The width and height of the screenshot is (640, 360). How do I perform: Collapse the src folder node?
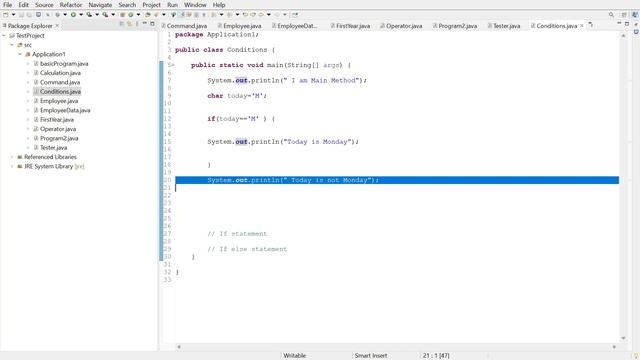[12, 45]
